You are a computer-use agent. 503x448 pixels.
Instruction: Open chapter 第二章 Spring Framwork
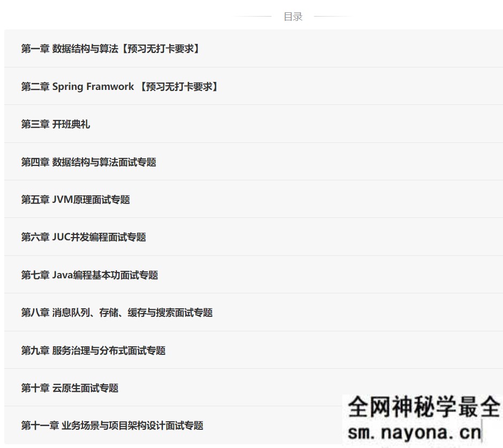(253, 86)
